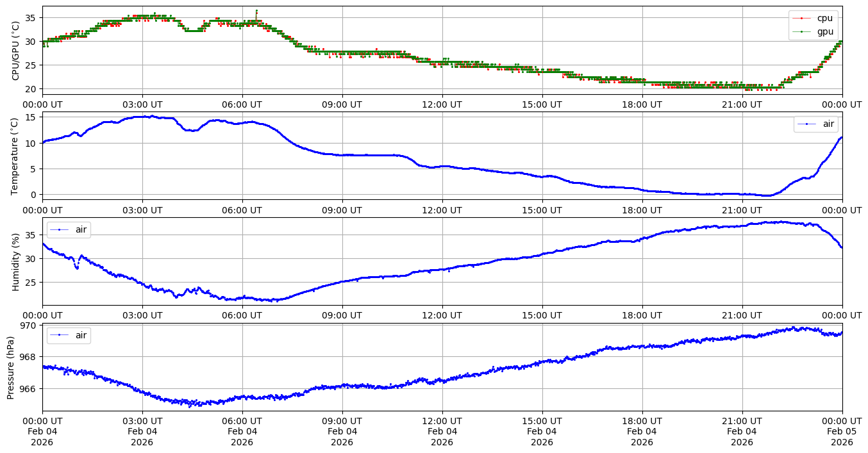Click the 970 tick on Pressure axis
The width and height of the screenshot is (868, 453).
coord(29,325)
